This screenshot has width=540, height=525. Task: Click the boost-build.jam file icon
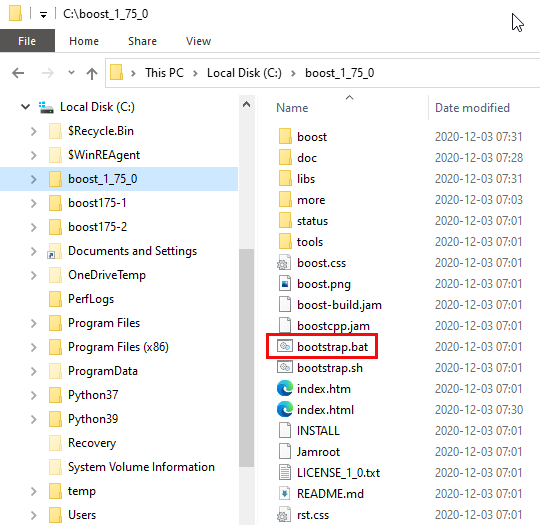click(x=285, y=305)
